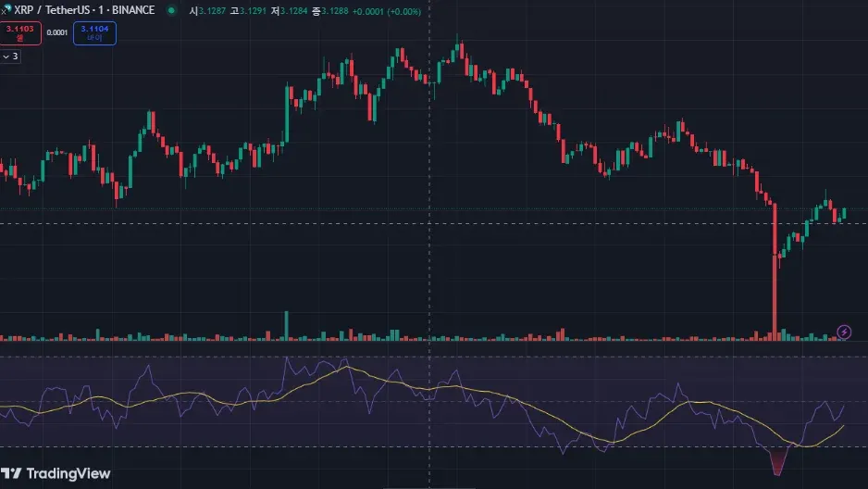The image size is (868, 489).
Task: Click the TradingView wordmark text
Action: click(x=68, y=473)
